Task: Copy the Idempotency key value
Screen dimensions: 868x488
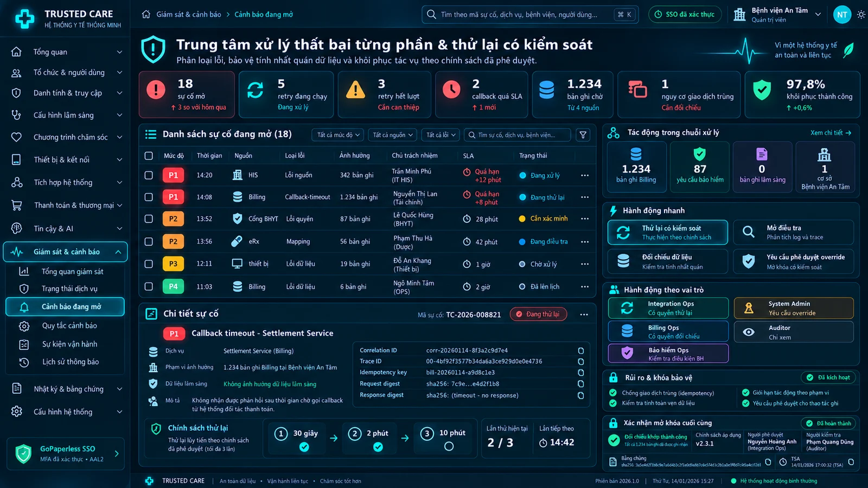Action: (x=580, y=373)
